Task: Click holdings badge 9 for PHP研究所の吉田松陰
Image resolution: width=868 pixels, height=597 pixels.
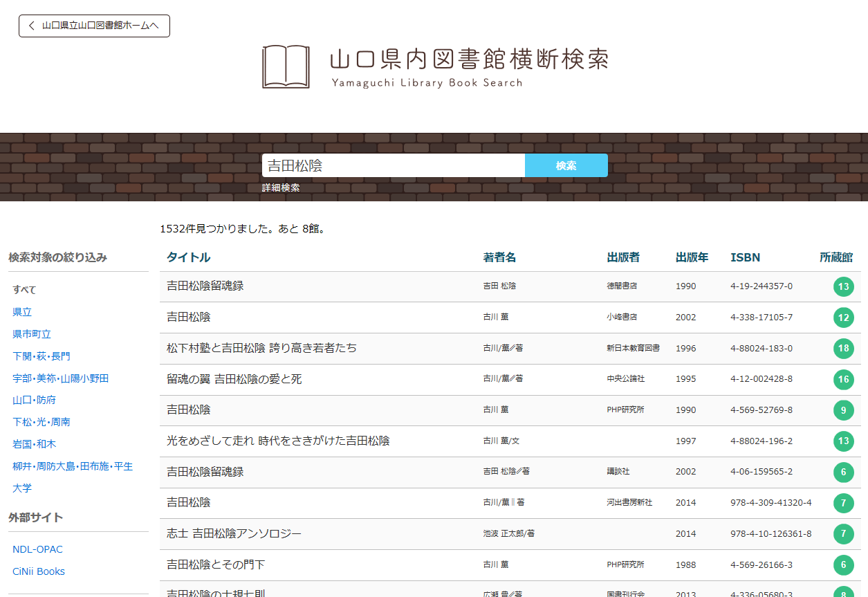Action: click(x=844, y=410)
